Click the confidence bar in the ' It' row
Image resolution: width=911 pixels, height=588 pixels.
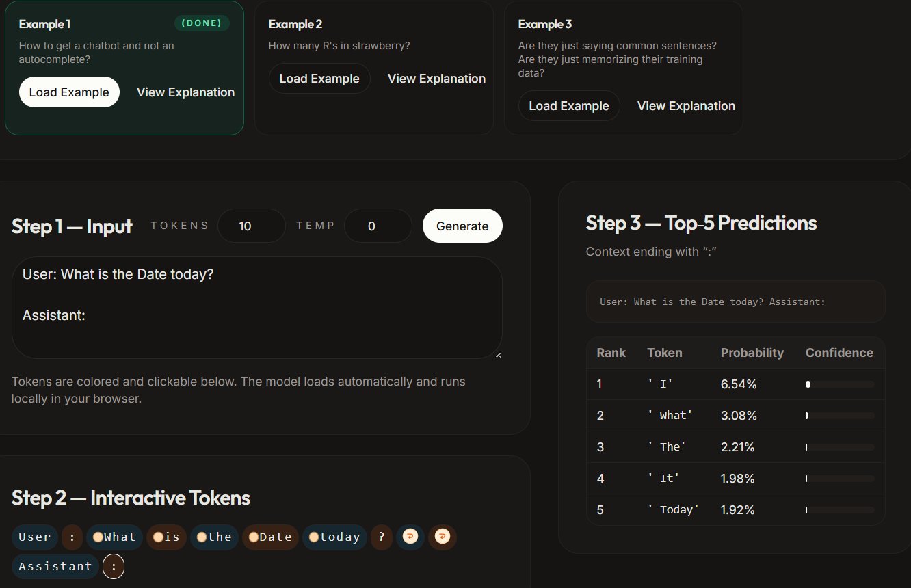tap(840, 479)
